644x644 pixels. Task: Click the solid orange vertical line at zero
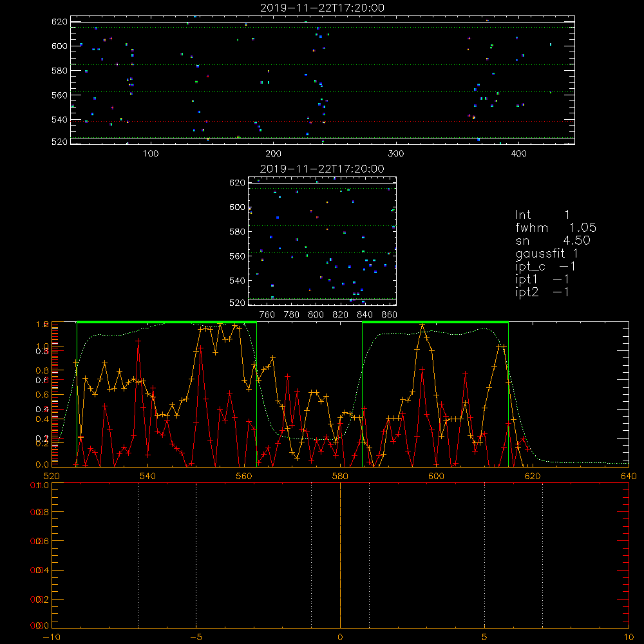(340, 555)
